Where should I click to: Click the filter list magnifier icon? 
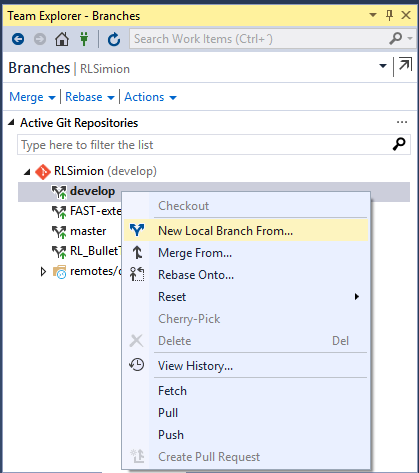pyautogui.click(x=399, y=144)
